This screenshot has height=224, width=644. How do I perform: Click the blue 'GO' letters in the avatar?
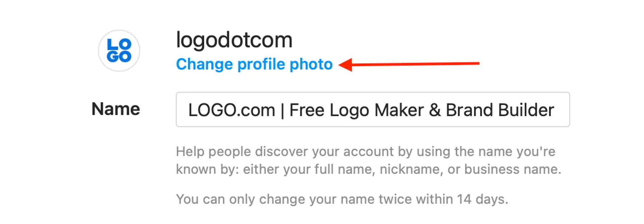click(119, 57)
